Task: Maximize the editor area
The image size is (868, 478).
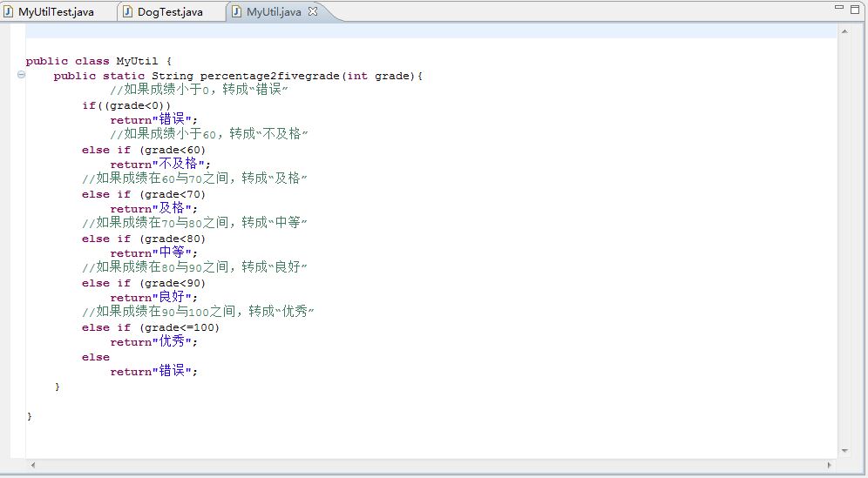Action: [855, 9]
